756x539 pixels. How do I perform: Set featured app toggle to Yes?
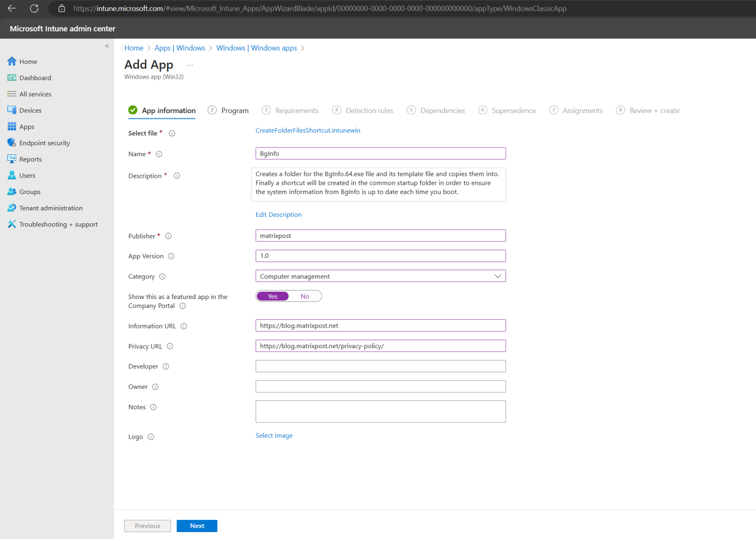coord(273,296)
